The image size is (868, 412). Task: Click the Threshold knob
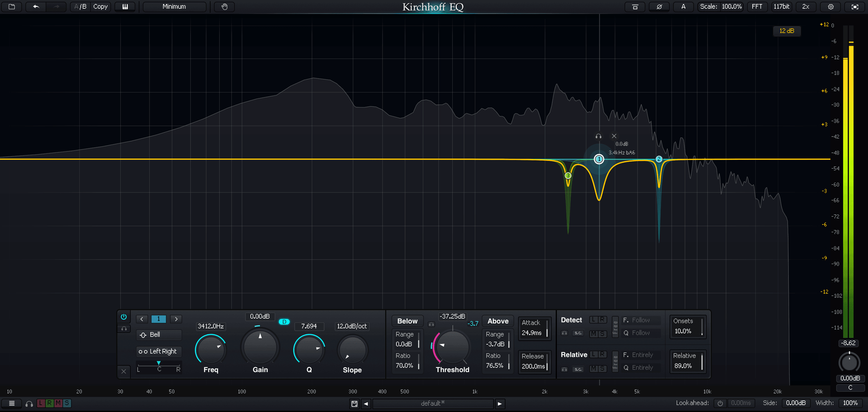pyautogui.click(x=452, y=347)
